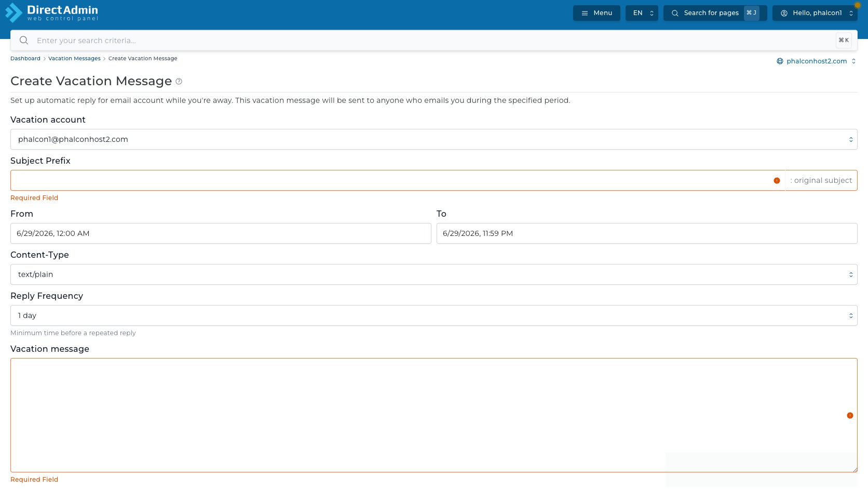Click into the Subject Prefix field

coord(398,180)
